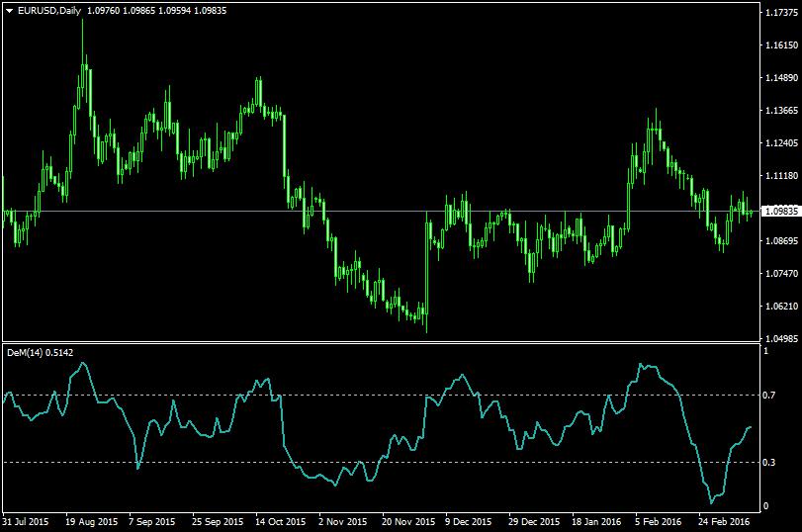Select the 14 Oct 2015 date marker
Viewport: 802px width, 532px height.
280,522
